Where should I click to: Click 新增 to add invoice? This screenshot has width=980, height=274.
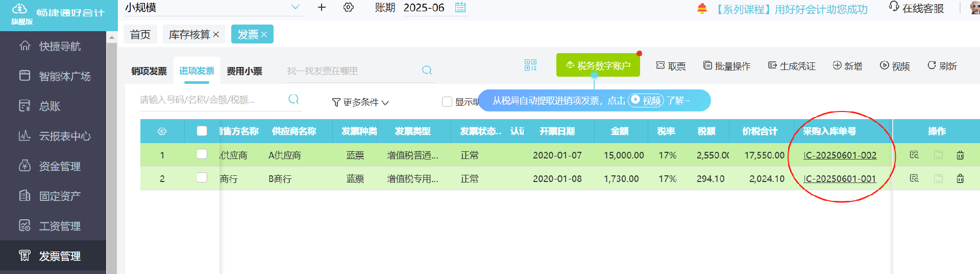[x=847, y=66]
